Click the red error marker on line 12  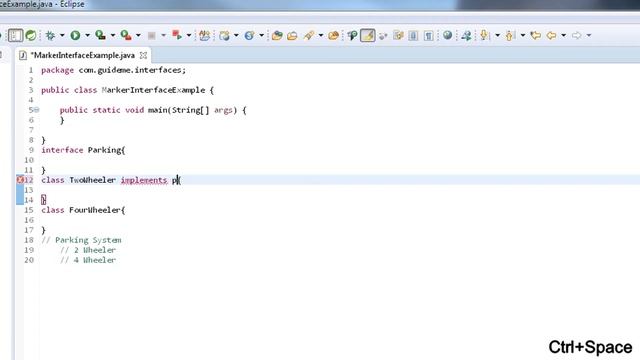[x=20, y=180]
